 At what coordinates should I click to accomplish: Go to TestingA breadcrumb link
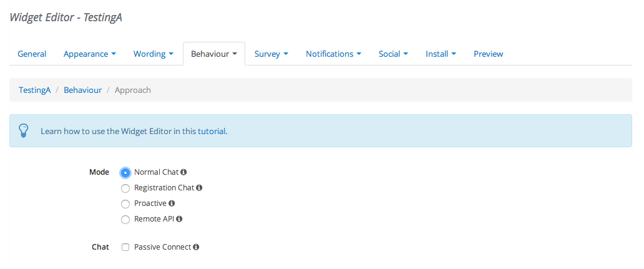point(35,90)
